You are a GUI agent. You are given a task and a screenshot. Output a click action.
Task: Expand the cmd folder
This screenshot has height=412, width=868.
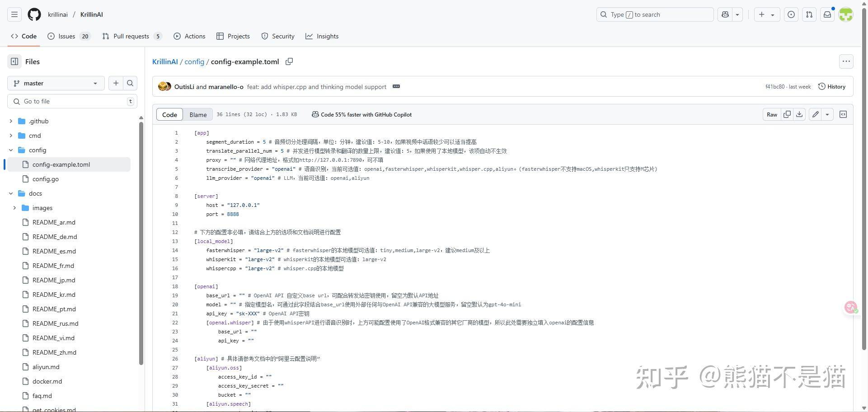(x=11, y=136)
